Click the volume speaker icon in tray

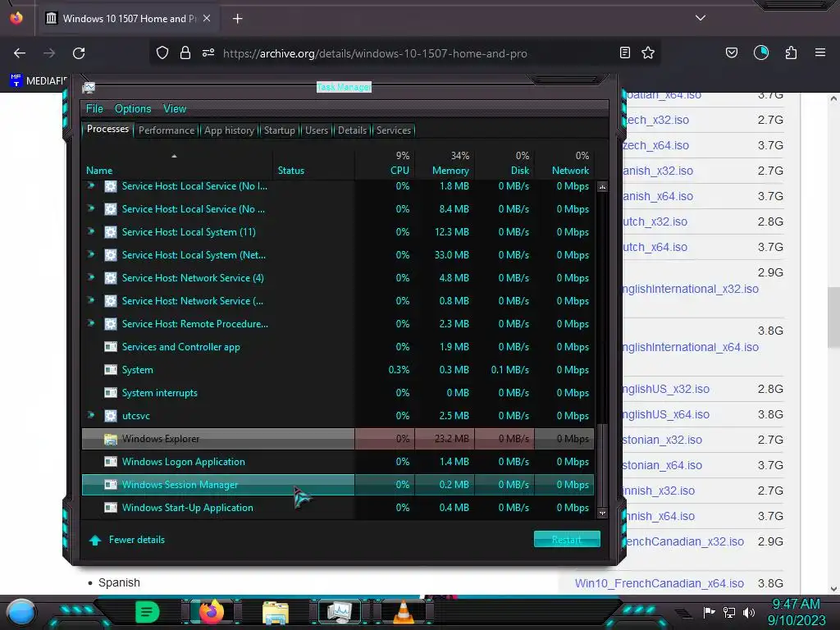click(x=749, y=612)
